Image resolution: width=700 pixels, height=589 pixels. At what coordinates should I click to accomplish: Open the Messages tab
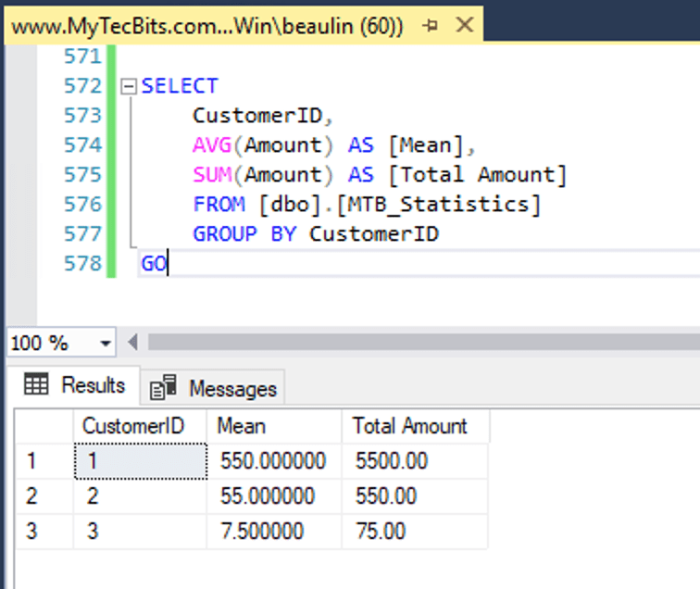click(214, 388)
